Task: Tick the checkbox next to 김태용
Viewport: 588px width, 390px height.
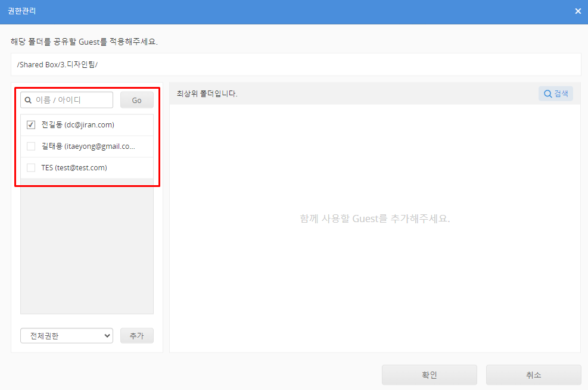Action: (x=31, y=146)
